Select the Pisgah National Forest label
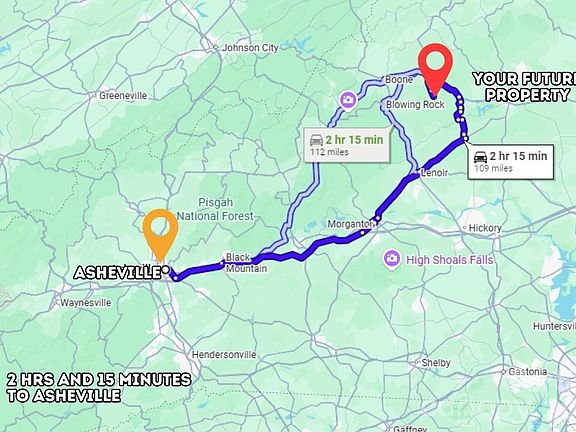576x432 pixels. pos(215,209)
